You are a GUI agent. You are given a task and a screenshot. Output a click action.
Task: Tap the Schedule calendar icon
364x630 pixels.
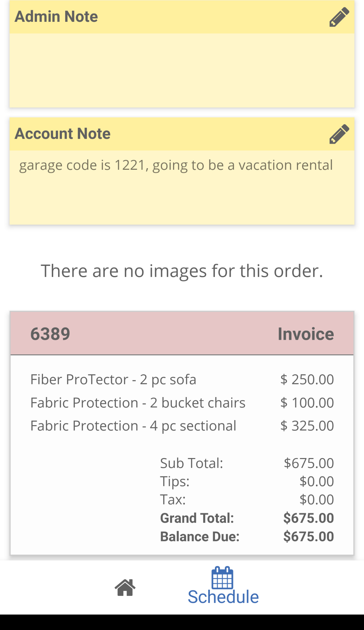click(x=222, y=578)
